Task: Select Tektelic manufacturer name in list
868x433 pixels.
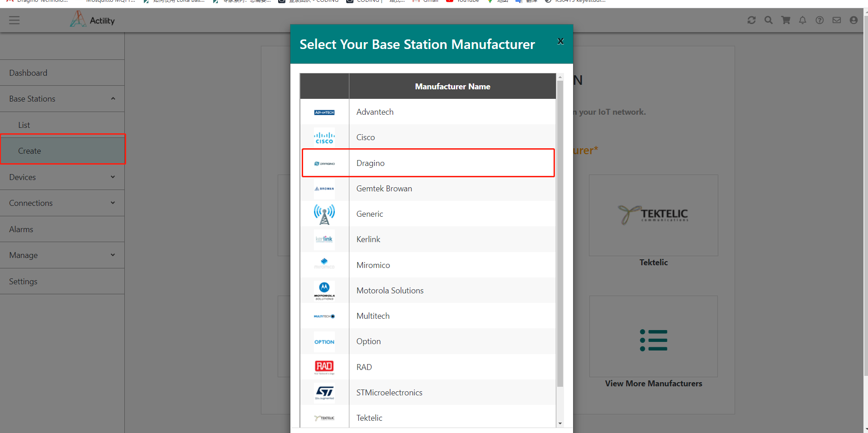Action: click(369, 418)
